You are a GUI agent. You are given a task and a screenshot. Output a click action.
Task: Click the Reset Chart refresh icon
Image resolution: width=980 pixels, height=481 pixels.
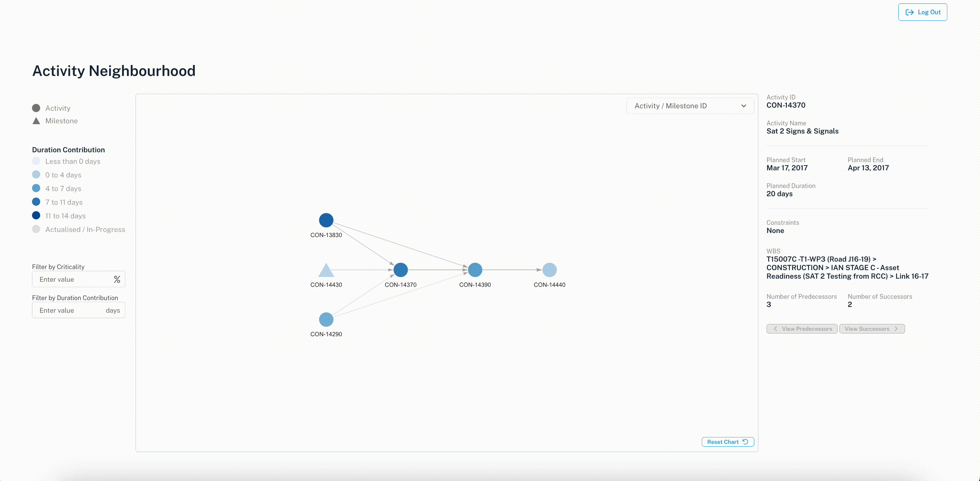tap(745, 442)
